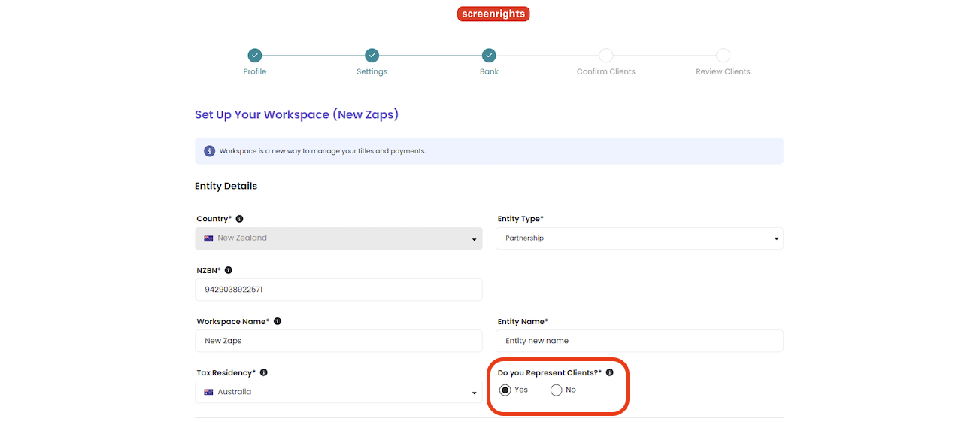
Task: Jump to the Review Clients step
Action: point(723,56)
